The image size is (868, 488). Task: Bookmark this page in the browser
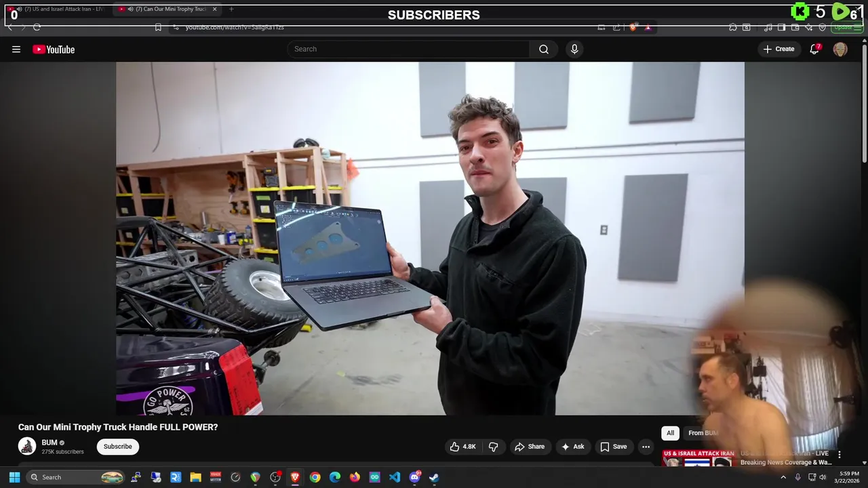pyautogui.click(x=158, y=27)
